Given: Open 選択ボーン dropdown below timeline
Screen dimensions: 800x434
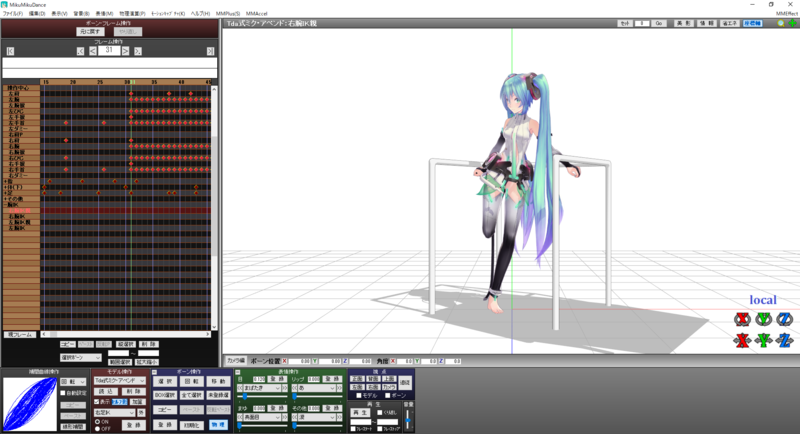Looking at the screenshot, I should [x=81, y=358].
